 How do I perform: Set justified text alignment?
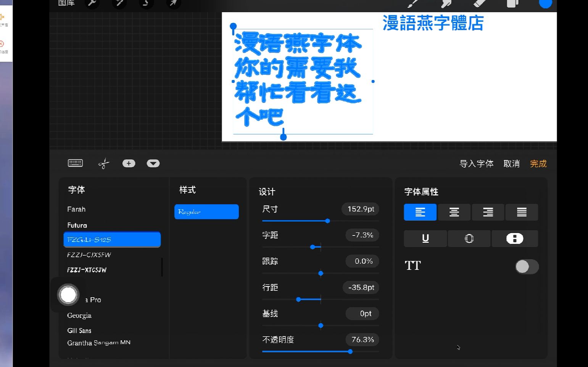tap(522, 212)
